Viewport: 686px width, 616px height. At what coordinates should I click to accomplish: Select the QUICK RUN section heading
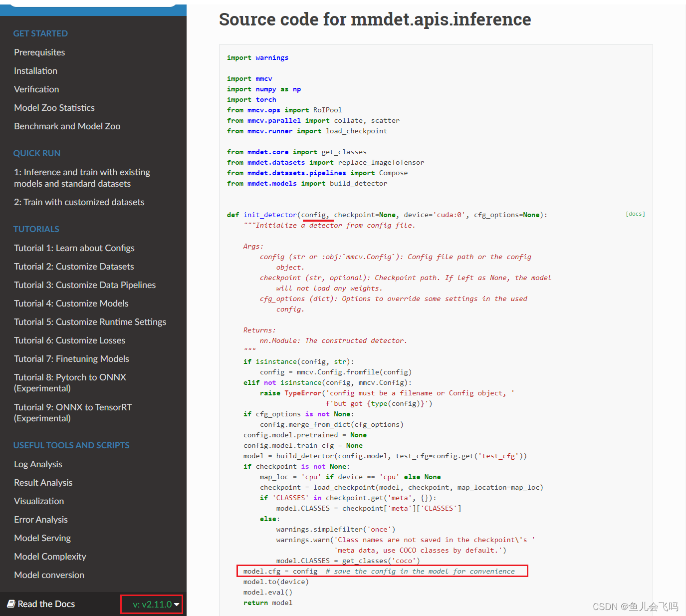36,153
